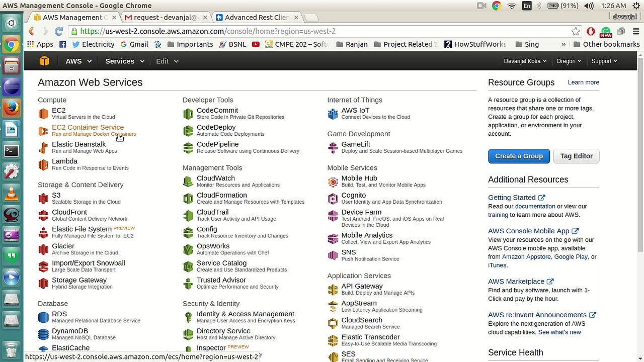Screen dimensions: 644x362
Task: Open the Support dropdown menu
Action: click(x=604, y=61)
